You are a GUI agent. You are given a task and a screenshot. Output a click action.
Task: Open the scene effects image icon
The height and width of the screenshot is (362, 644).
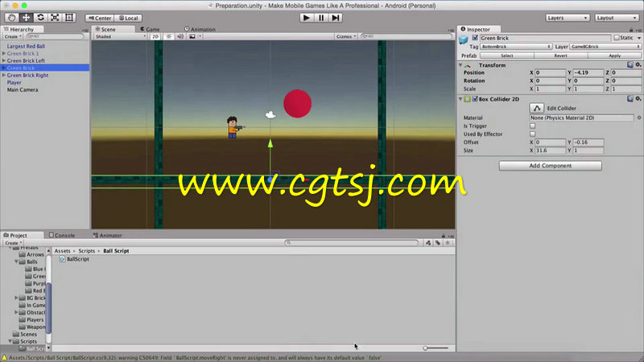pos(192,36)
